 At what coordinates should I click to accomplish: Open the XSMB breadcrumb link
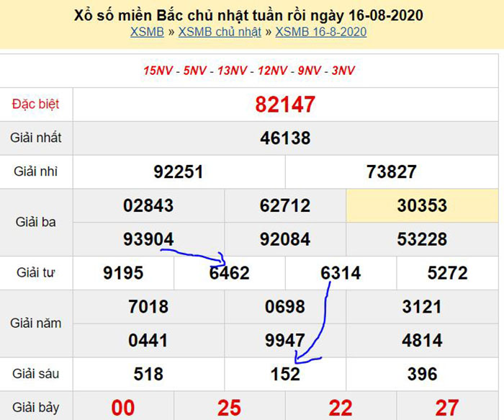[148, 32]
